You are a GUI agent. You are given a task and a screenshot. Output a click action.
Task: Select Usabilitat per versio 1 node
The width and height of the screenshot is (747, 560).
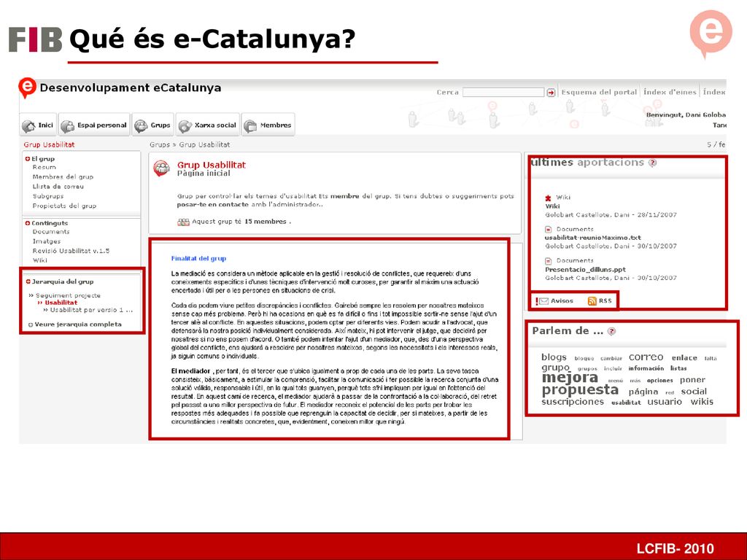click(91, 309)
